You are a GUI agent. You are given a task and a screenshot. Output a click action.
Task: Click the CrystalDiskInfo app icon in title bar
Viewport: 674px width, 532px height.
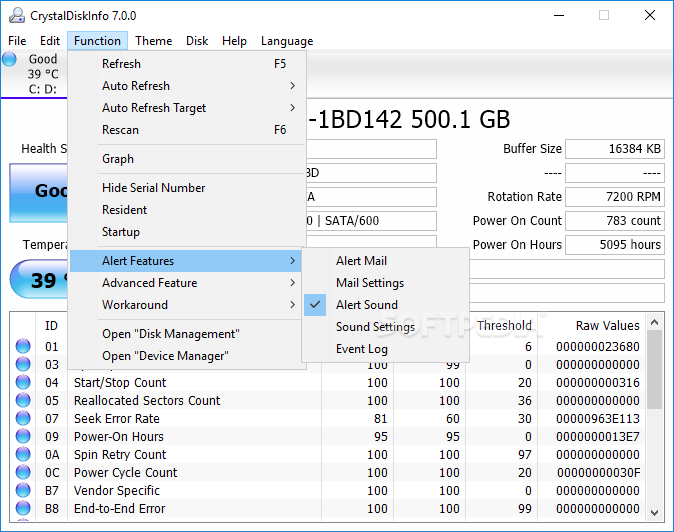pyautogui.click(x=17, y=15)
